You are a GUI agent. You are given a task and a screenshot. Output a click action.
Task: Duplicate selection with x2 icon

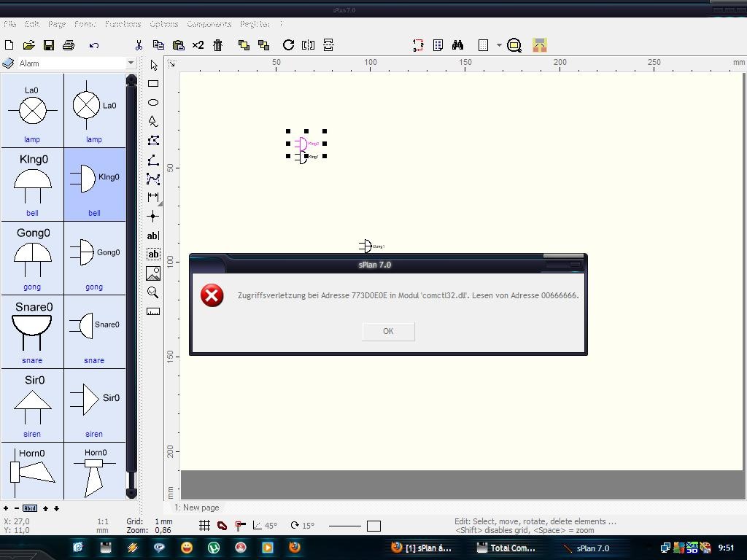198,45
